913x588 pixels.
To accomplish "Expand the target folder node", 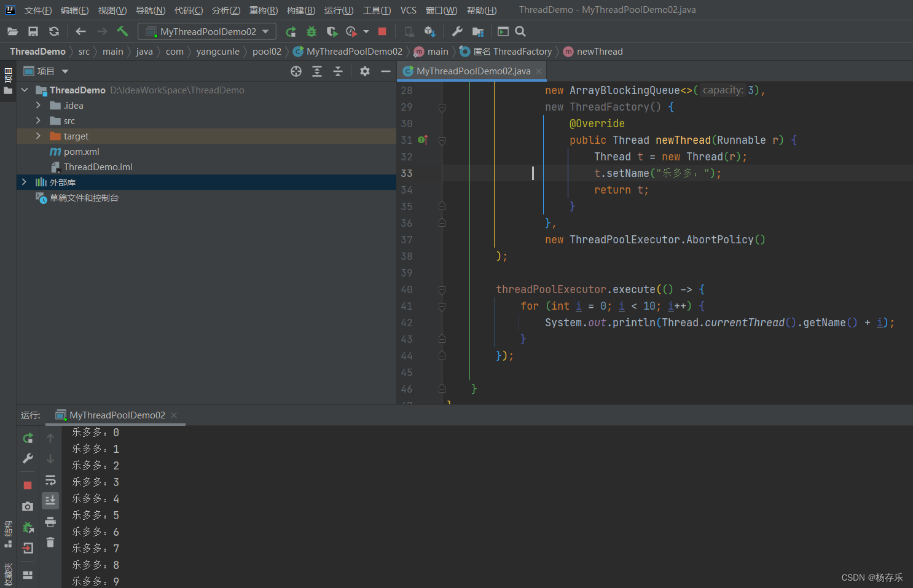I will (x=38, y=136).
